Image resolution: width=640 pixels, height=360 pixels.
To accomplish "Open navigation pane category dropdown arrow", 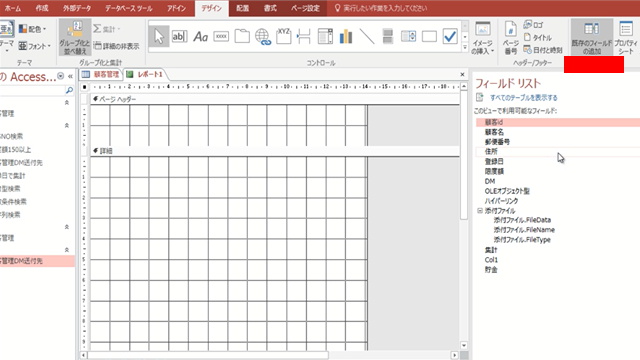I will click(x=60, y=76).
